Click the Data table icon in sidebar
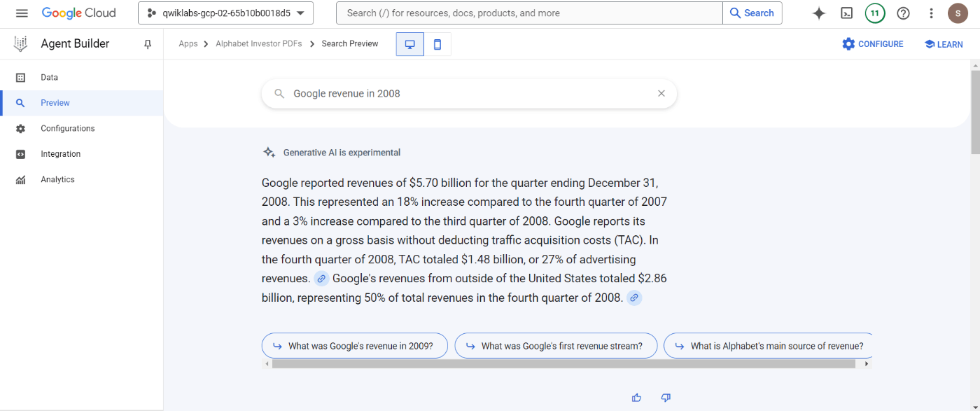This screenshot has width=980, height=411. [x=20, y=78]
